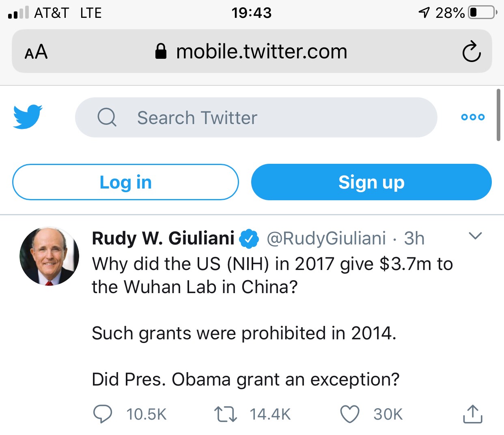The width and height of the screenshot is (504, 435).
Task: Open the reply bubble on the tweet
Action: point(103,414)
